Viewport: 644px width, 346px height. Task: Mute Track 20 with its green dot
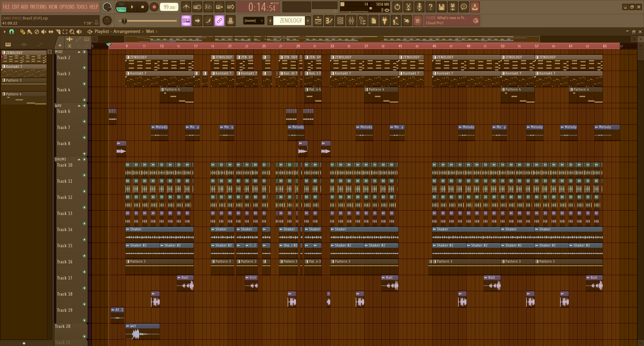(84, 337)
